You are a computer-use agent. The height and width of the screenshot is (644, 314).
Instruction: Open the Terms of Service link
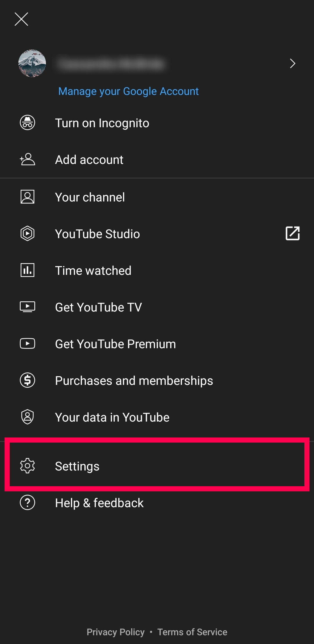tap(192, 632)
